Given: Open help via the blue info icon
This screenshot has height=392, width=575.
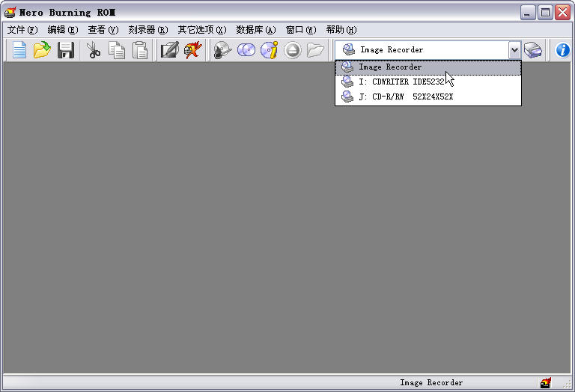Looking at the screenshot, I should 563,50.
